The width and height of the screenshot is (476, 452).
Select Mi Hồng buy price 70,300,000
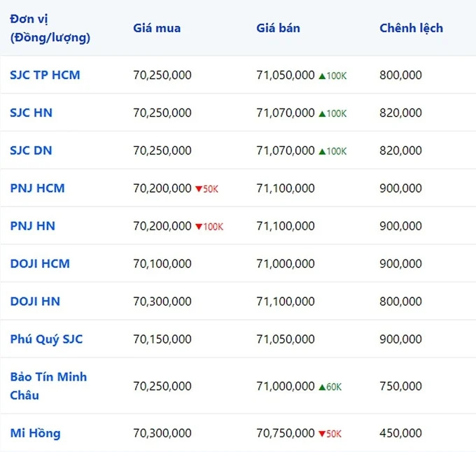tap(162, 433)
